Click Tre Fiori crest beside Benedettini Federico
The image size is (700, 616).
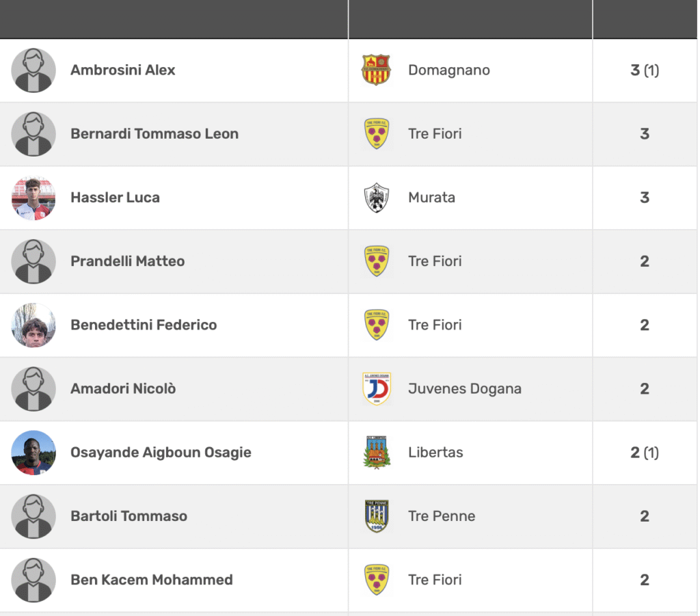[377, 325]
